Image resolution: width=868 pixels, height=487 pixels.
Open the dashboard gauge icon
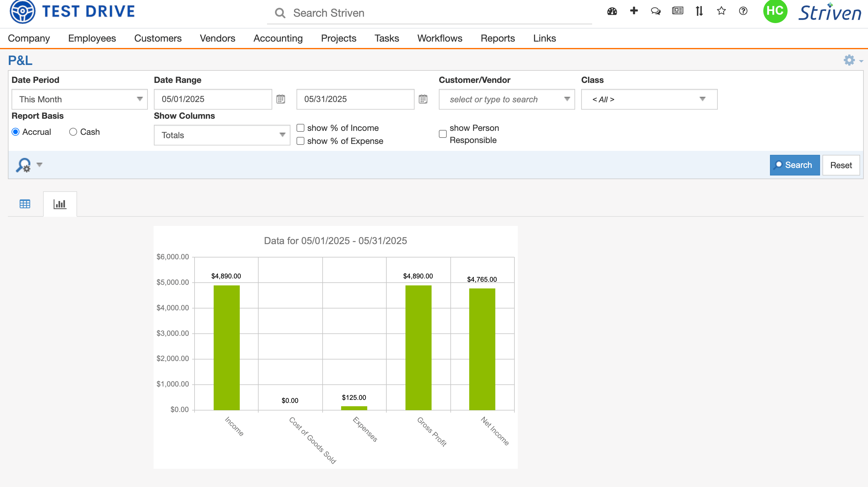coord(612,12)
